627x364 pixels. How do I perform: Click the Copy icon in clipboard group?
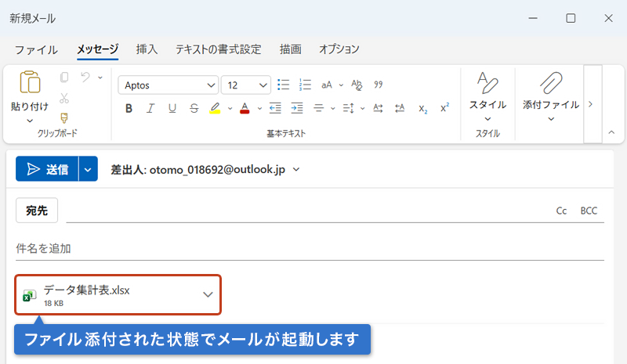64,77
